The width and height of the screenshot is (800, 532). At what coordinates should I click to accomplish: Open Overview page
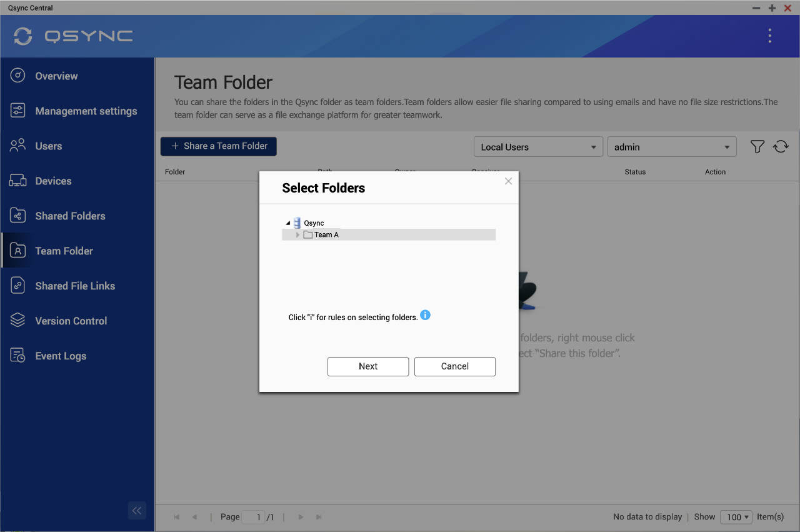[x=56, y=76]
